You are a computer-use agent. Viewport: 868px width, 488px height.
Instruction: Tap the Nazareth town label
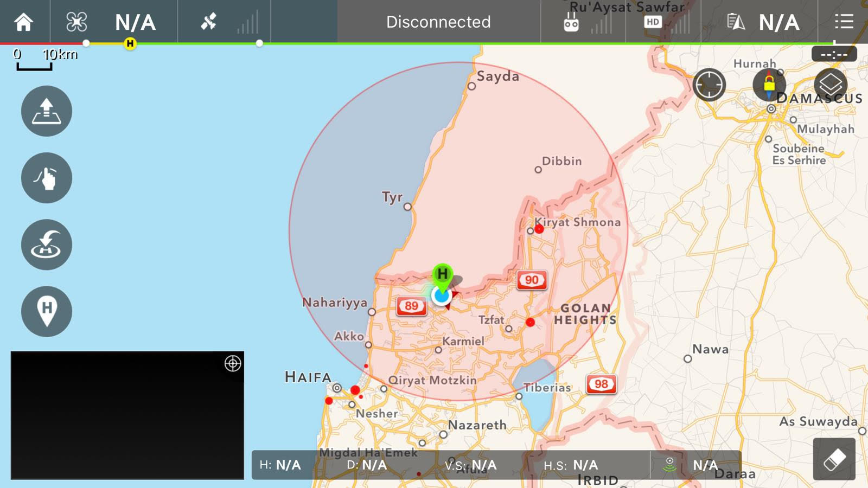coord(477,425)
